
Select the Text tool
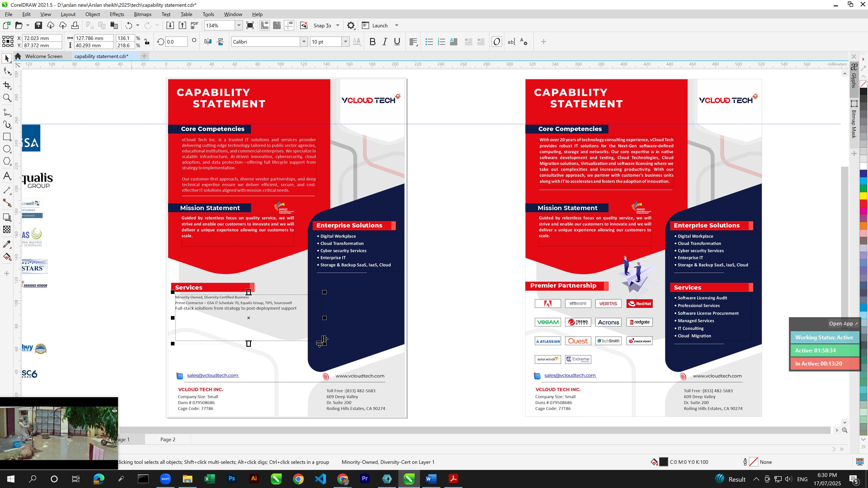(7, 176)
